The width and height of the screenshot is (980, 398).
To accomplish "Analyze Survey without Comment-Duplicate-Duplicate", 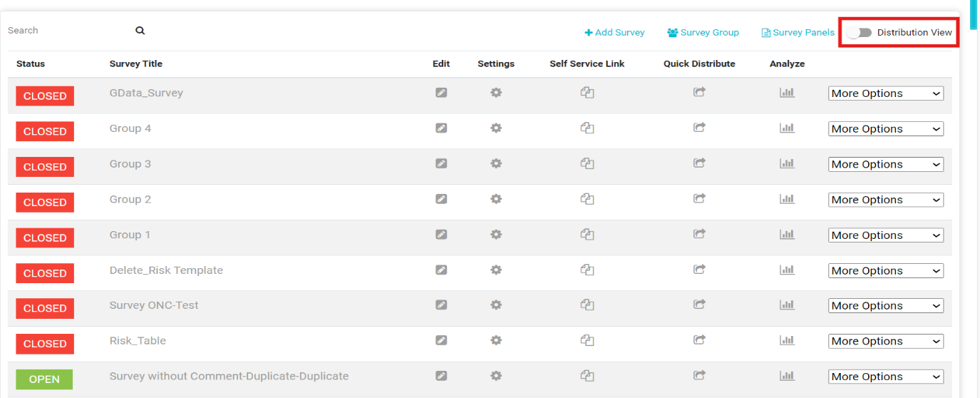I will (787, 375).
